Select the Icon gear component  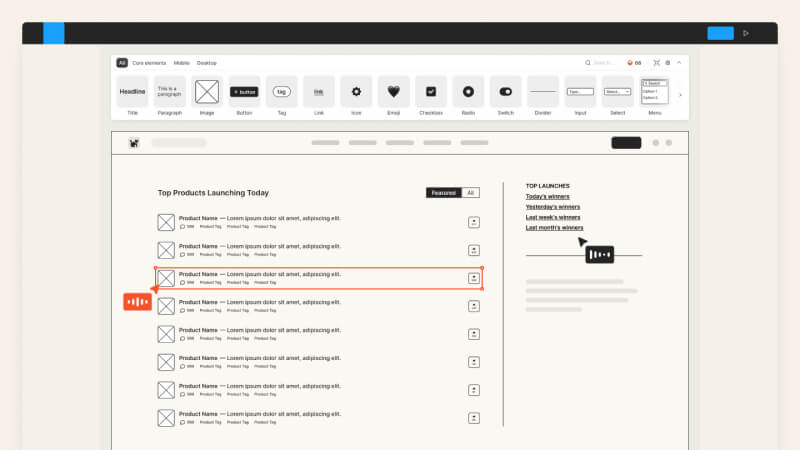point(356,92)
